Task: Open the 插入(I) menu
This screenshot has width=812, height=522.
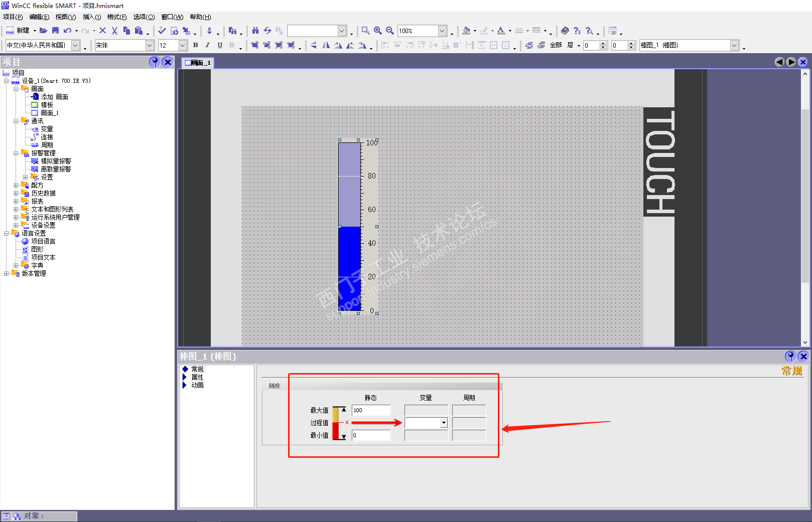Action: 92,17
